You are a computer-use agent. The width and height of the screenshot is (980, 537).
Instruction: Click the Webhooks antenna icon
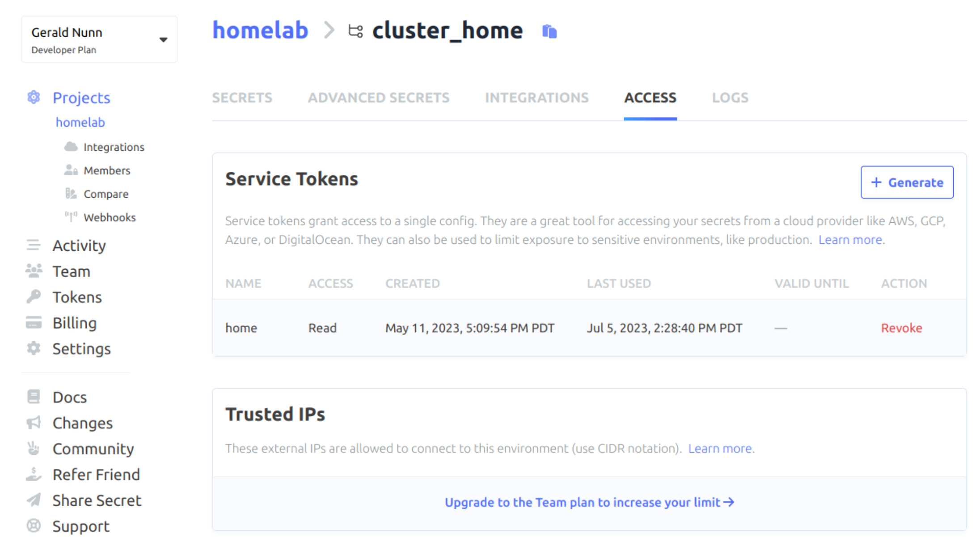[71, 217]
